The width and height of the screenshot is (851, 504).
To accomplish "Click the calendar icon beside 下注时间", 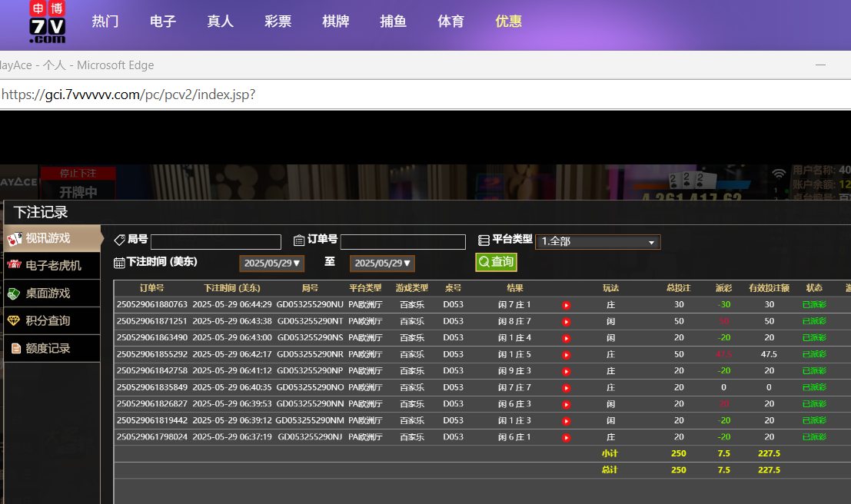I will tap(119, 263).
